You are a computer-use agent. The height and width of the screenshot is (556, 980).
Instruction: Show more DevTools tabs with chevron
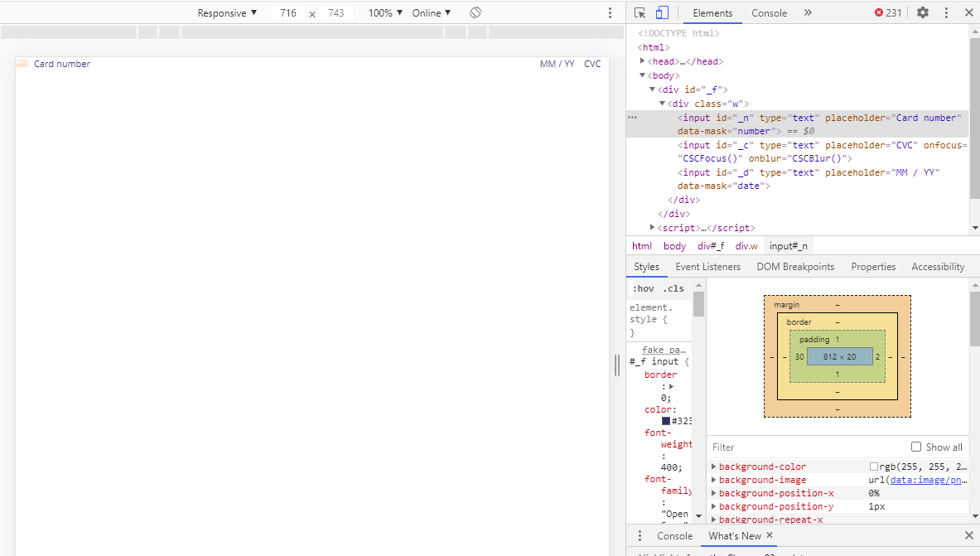[808, 12]
